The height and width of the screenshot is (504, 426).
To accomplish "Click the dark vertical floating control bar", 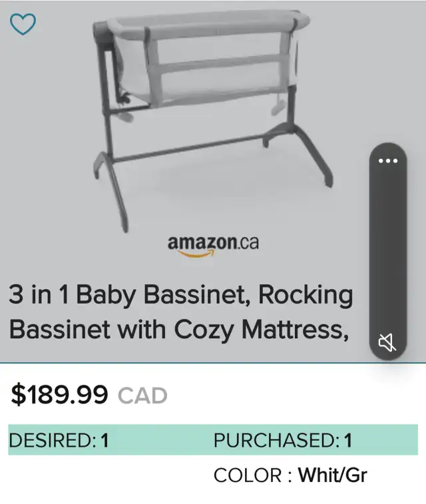I will click(x=388, y=251).
